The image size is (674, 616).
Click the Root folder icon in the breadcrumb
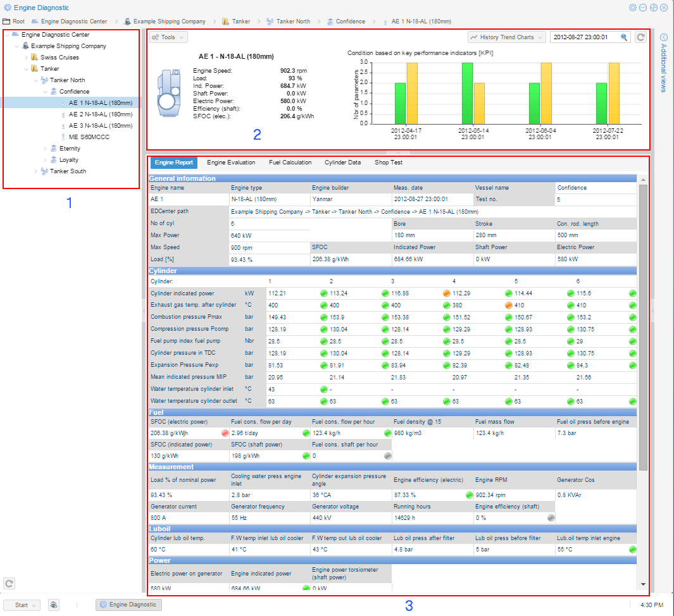(x=7, y=22)
